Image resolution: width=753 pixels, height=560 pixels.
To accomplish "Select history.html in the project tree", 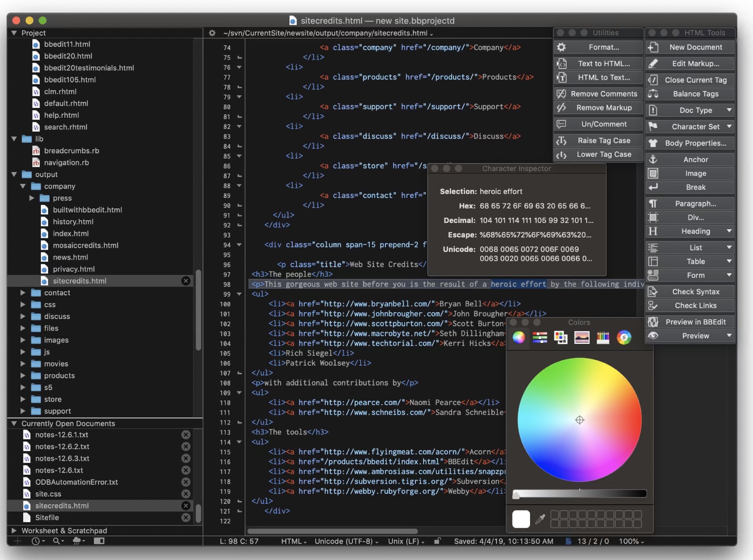I will coord(73,222).
